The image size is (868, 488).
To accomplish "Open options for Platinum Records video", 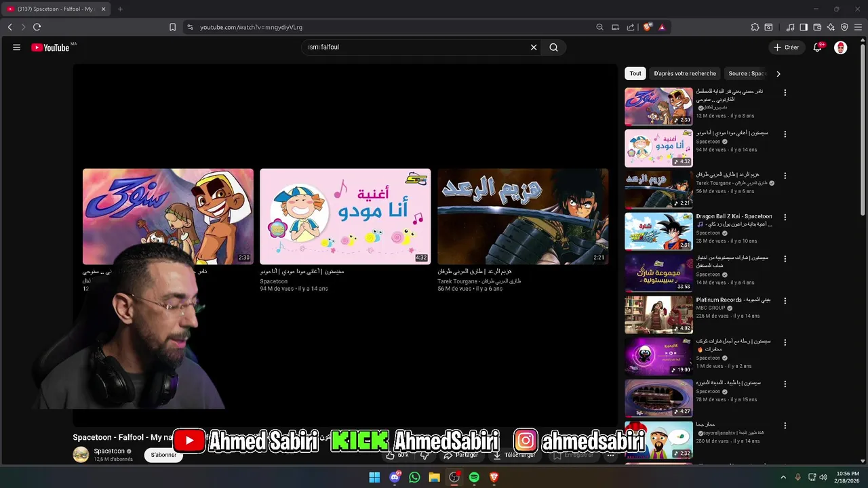I will [x=785, y=301].
